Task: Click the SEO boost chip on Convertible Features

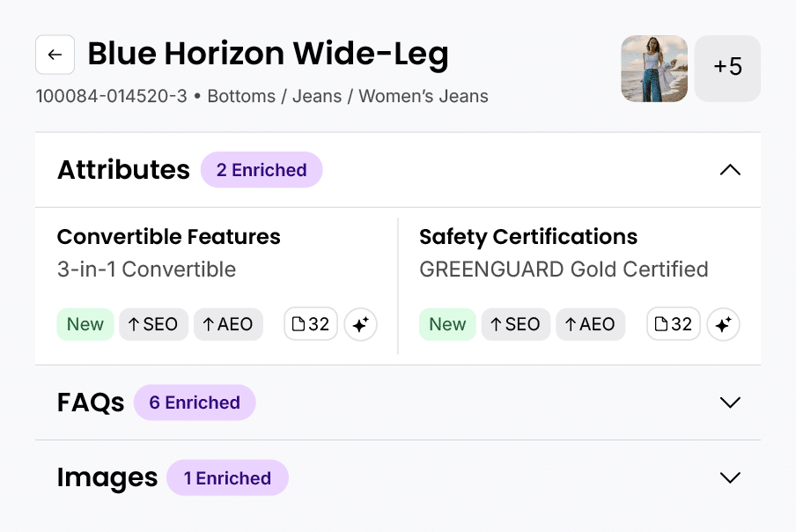Action: (x=153, y=324)
